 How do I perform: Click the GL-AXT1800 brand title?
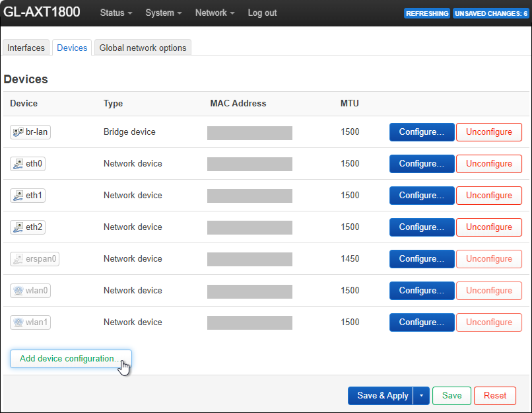42,13
